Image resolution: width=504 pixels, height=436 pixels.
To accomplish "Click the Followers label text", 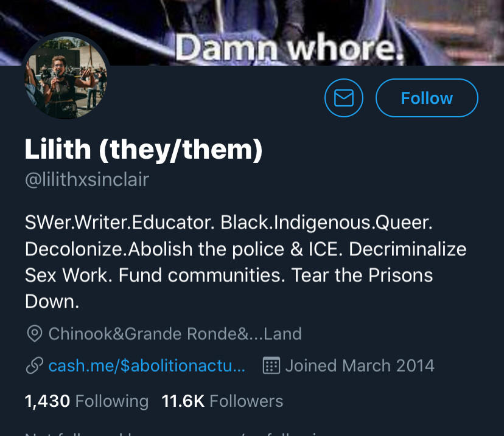I will (246, 401).
